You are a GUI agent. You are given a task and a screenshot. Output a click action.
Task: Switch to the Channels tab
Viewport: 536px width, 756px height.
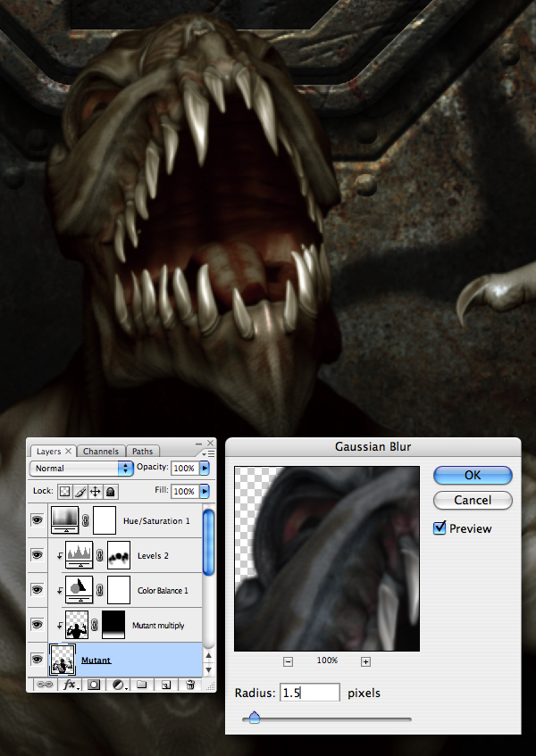coord(100,452)
